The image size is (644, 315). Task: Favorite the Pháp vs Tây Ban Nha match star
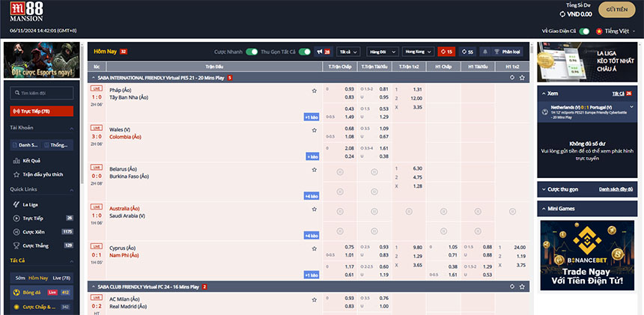pos(315,90)
